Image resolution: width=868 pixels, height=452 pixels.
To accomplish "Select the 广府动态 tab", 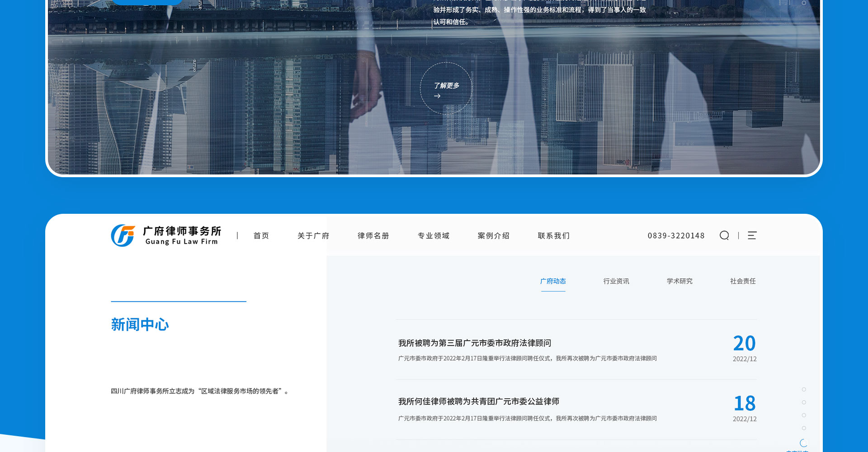I will (553, 281).
